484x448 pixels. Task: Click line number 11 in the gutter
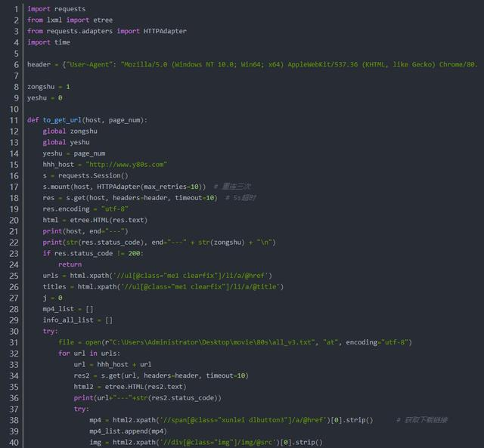(14, 120)
